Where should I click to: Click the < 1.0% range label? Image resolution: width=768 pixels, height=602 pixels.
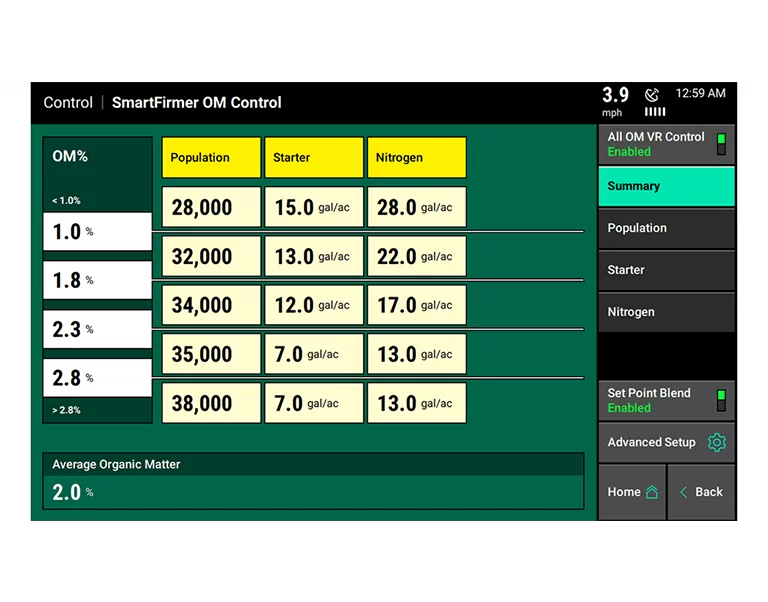coord(66,200)
